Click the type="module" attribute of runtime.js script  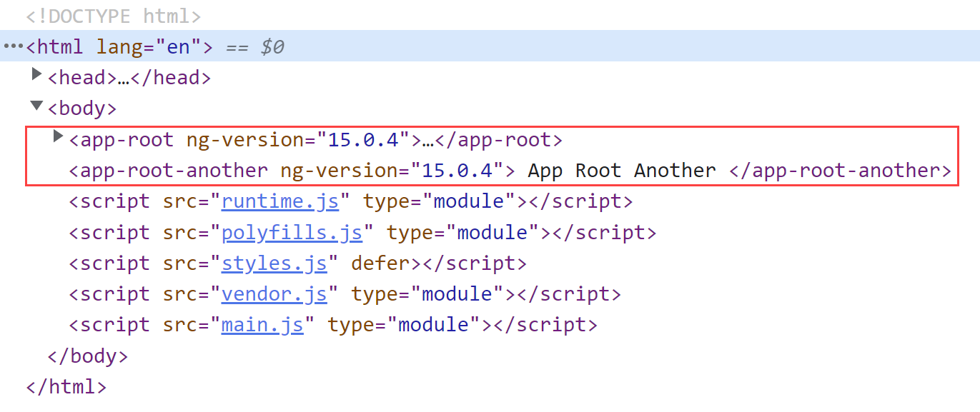click(440, 201)
